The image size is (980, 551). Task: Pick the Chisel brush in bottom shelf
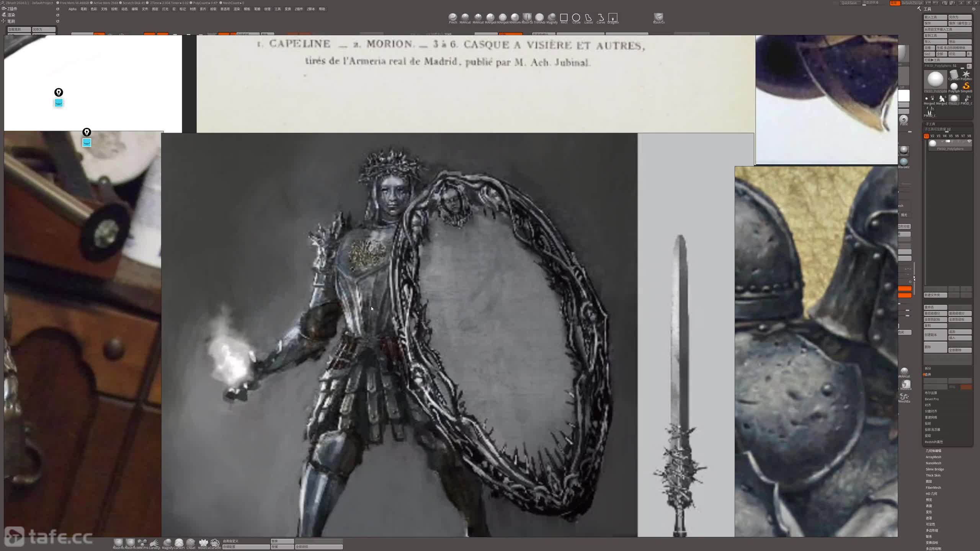(191, 544)
